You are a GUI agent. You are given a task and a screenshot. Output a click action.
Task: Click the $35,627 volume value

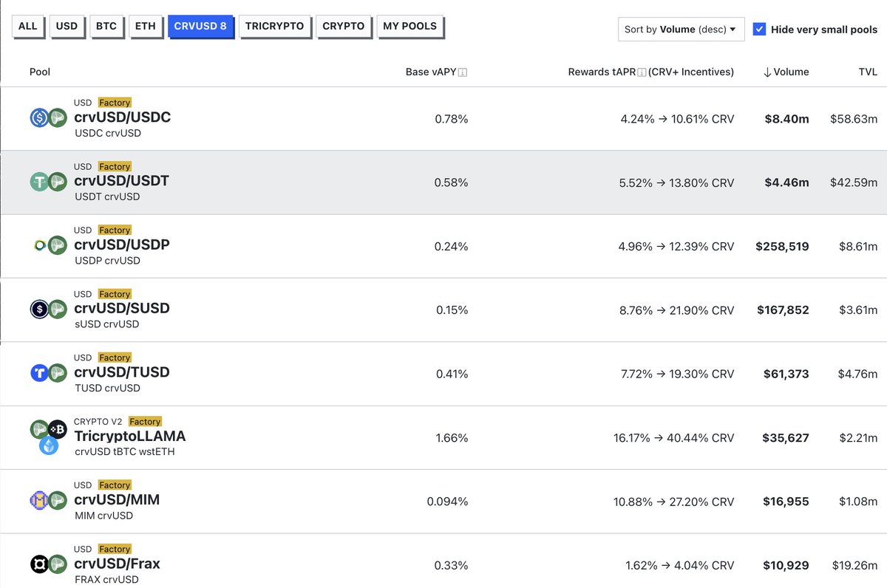[786, 438]
